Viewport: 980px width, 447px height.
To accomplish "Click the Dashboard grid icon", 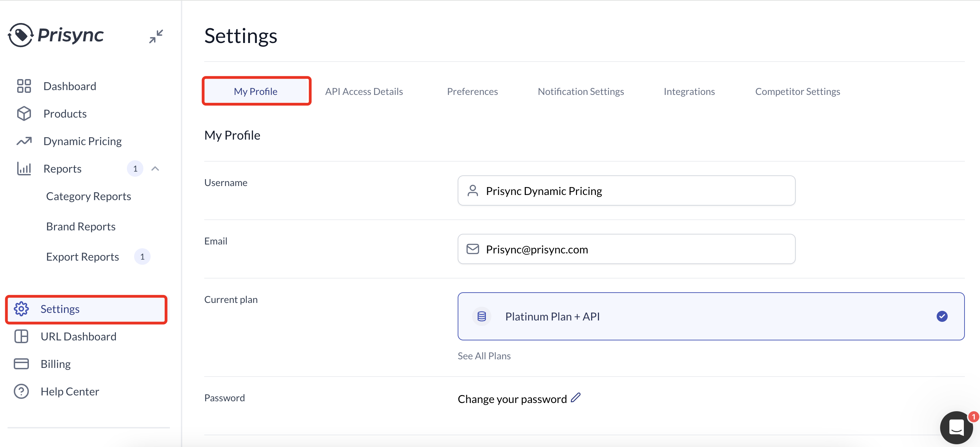I will tap(24, 86).
